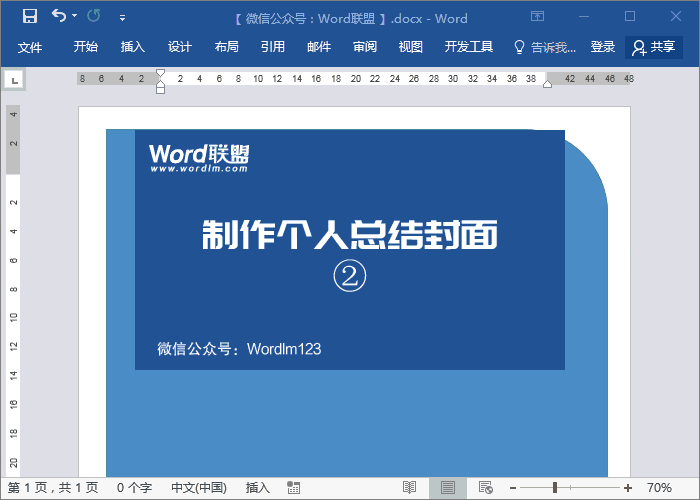Screen dimensions: 700x500
Task: Switch to Web Layout view icon
Action: [x=485, y=488]
